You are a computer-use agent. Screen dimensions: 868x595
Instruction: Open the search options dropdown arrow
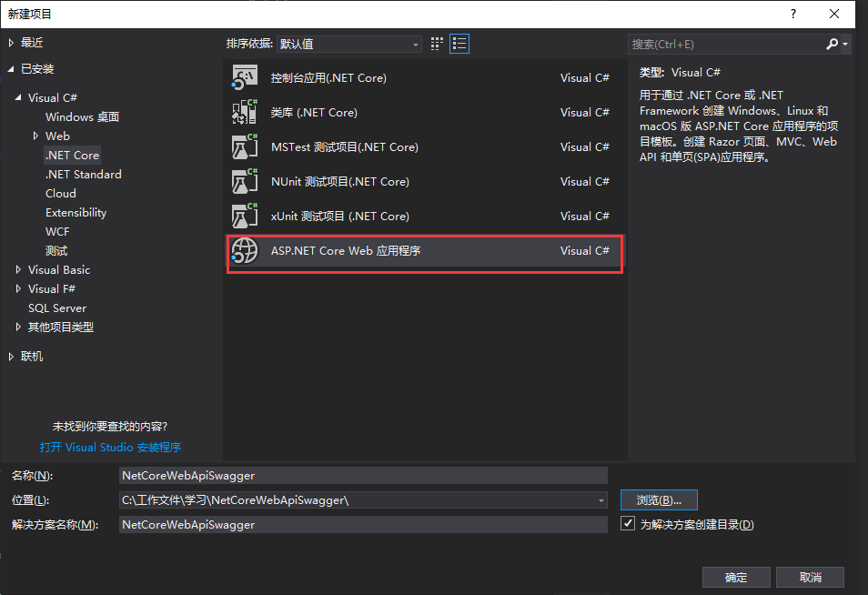845,44
